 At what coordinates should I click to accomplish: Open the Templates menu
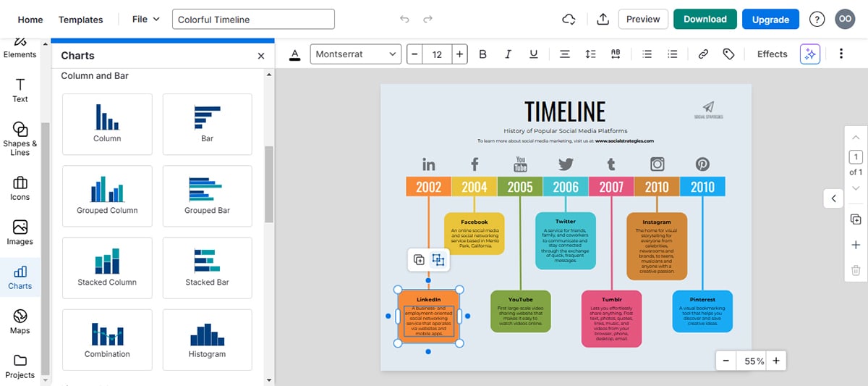(x=80, y=20)
